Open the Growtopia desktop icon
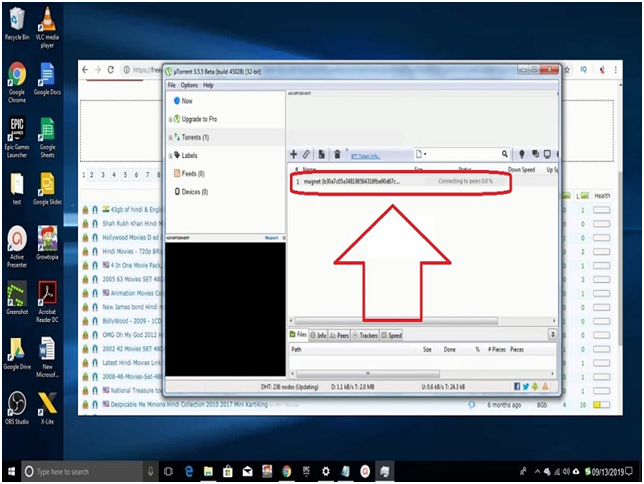Screen dimensions: 644x484 click(x=47, y=242)
